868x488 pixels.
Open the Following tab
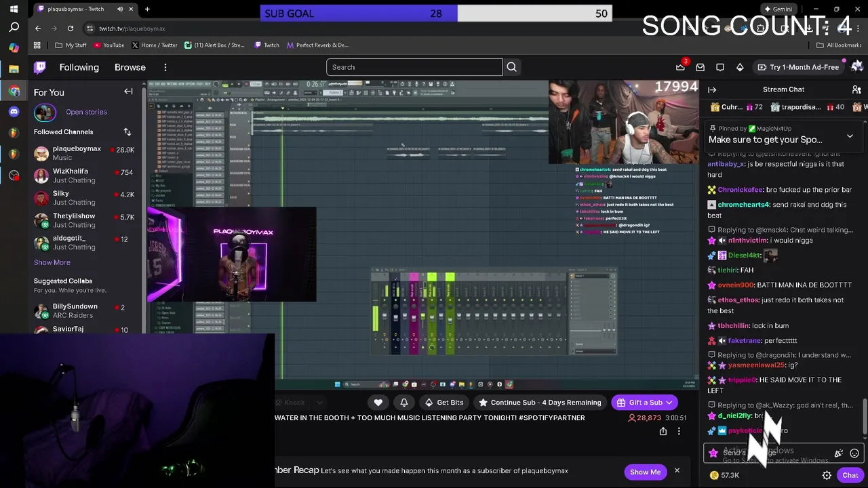pos(79,67)
